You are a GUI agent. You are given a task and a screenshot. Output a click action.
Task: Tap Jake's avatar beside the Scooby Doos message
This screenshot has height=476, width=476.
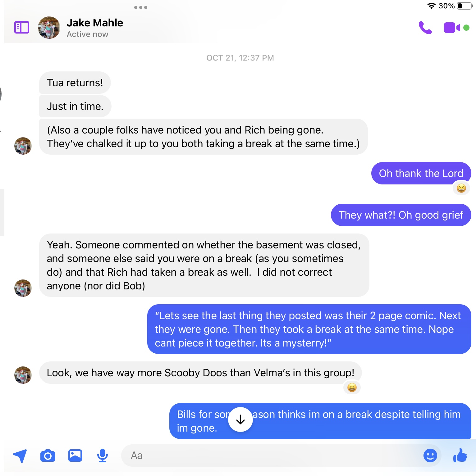tap(23, 375)
